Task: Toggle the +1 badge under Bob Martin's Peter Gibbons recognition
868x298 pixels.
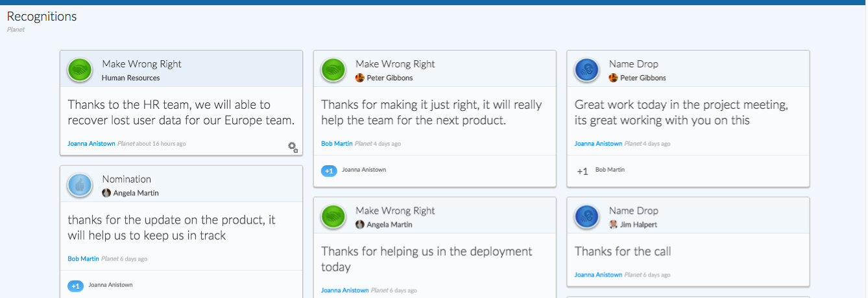Action: tap(329, 170)
